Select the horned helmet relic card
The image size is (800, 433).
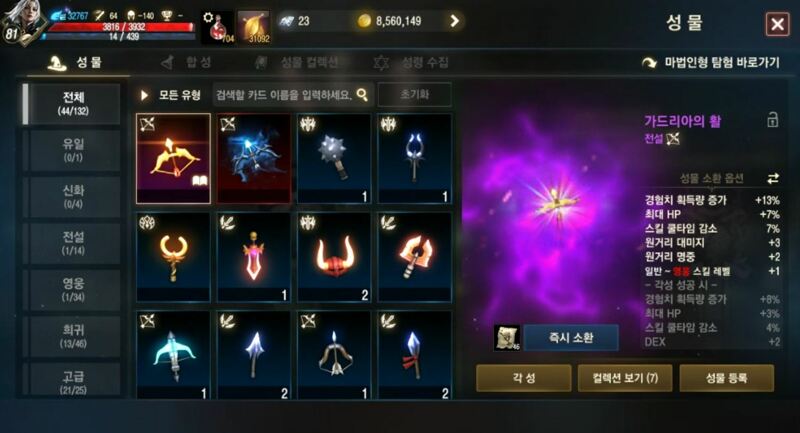334,257
